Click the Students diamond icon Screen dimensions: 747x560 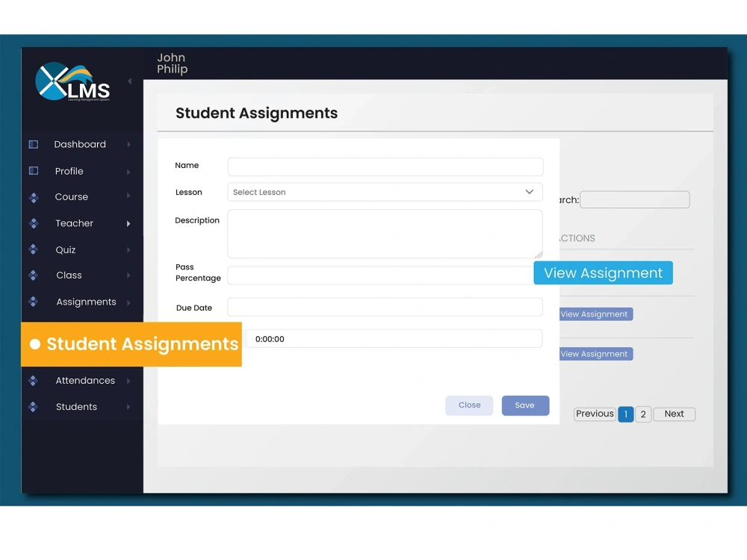click(34, 407)
